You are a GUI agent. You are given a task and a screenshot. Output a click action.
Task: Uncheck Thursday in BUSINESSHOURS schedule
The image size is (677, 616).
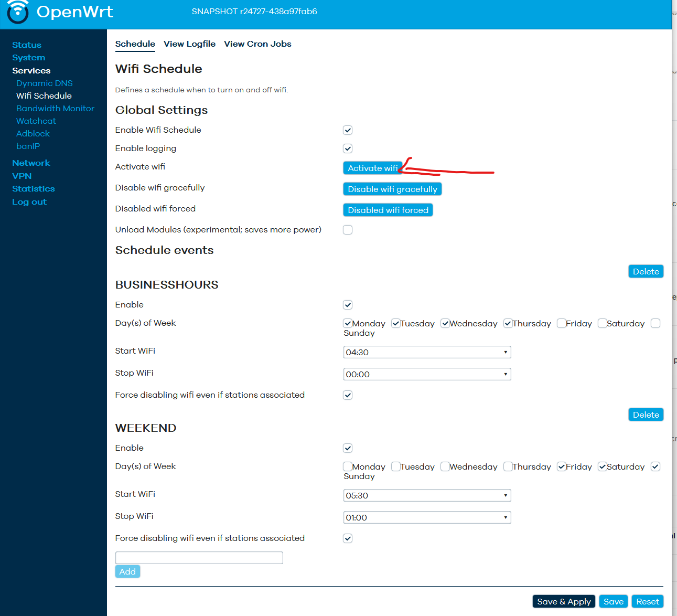(x=508, y=323)
